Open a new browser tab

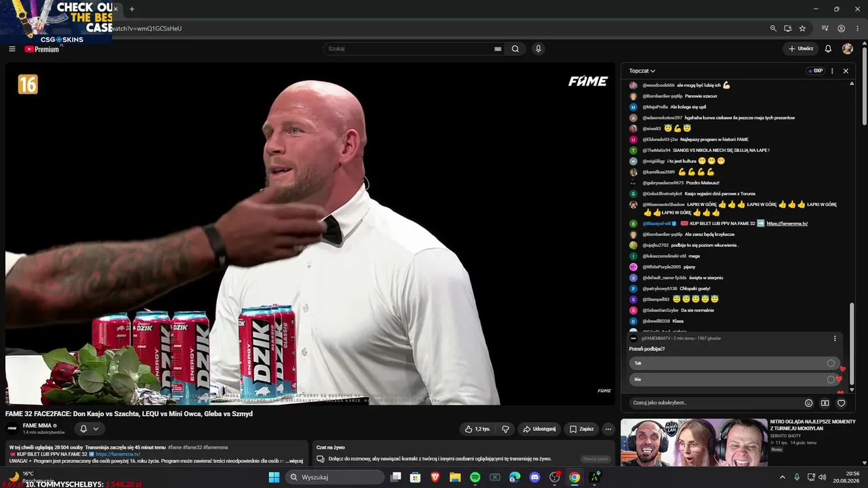point(132,9)
